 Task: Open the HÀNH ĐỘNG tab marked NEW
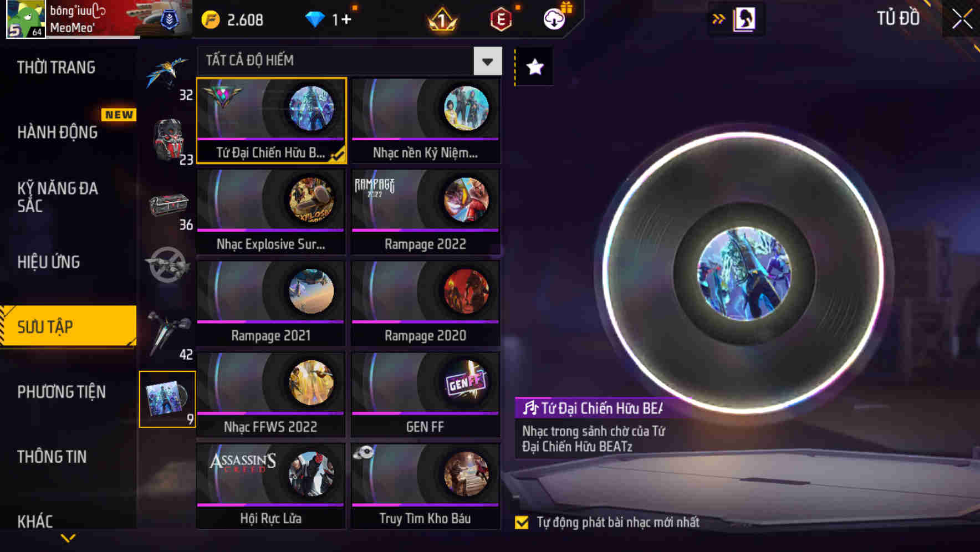pos(58,132)
